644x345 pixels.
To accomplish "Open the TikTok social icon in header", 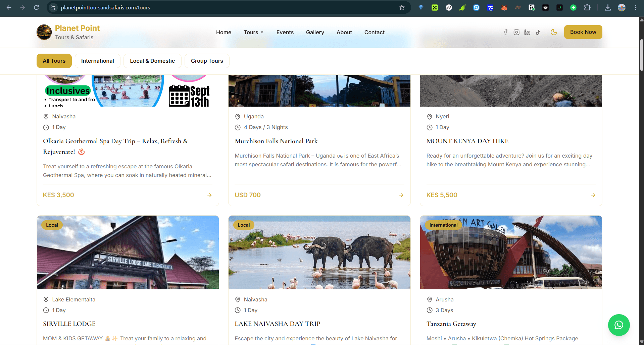I will [538, 32].
